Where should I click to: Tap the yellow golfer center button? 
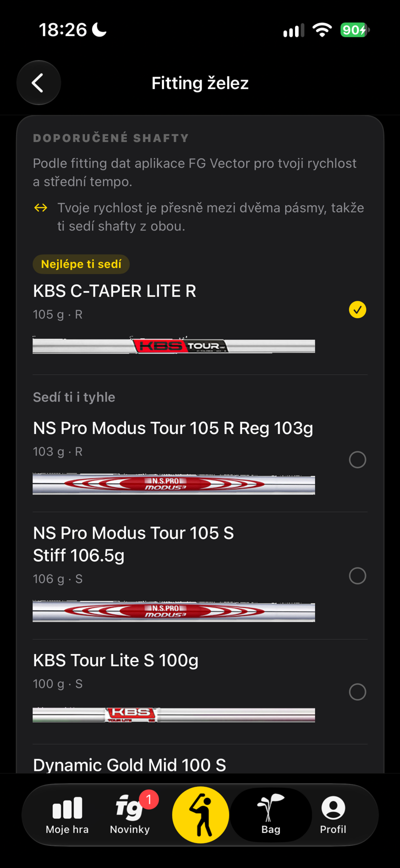(200, 815)
